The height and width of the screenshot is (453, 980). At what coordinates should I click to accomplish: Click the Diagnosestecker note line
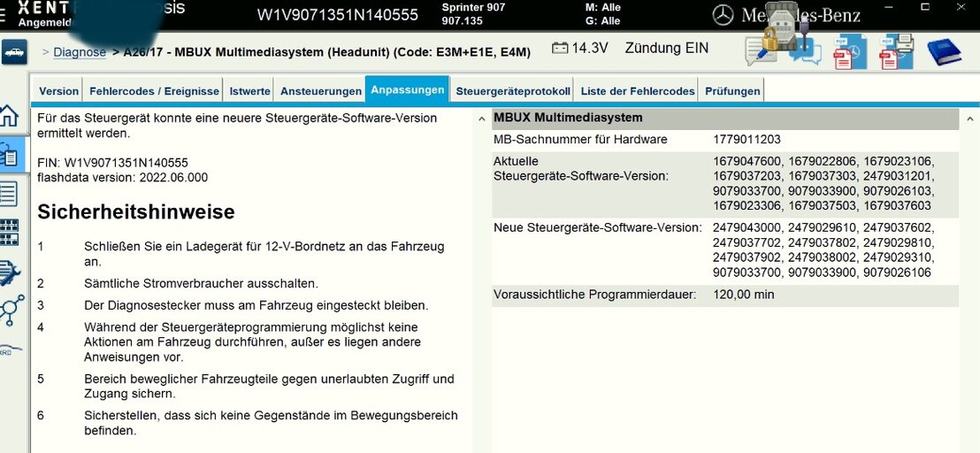click(256, 306)
